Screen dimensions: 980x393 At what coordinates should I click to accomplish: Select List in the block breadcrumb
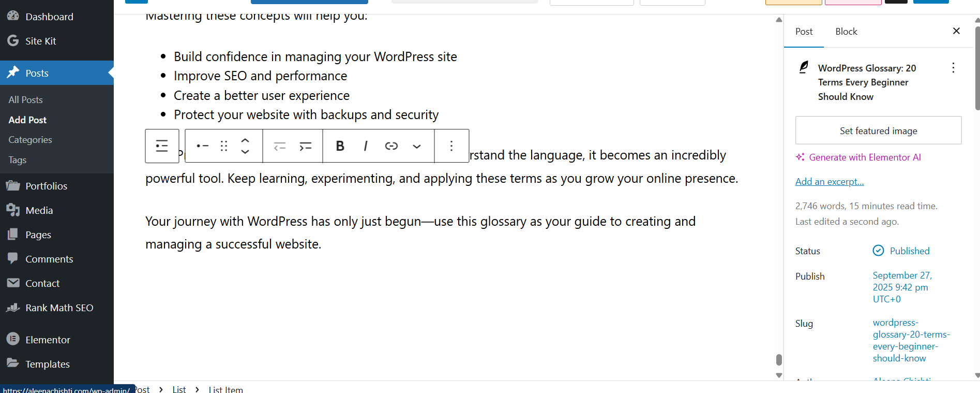179,389
